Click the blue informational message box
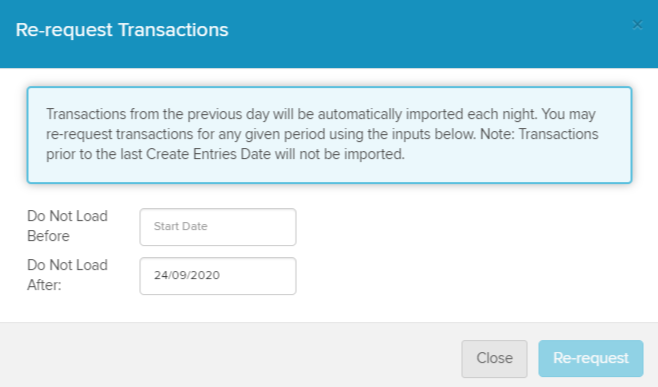Image resolution: width=658 pixels, height=387 pixels. [x=329, y=135]
